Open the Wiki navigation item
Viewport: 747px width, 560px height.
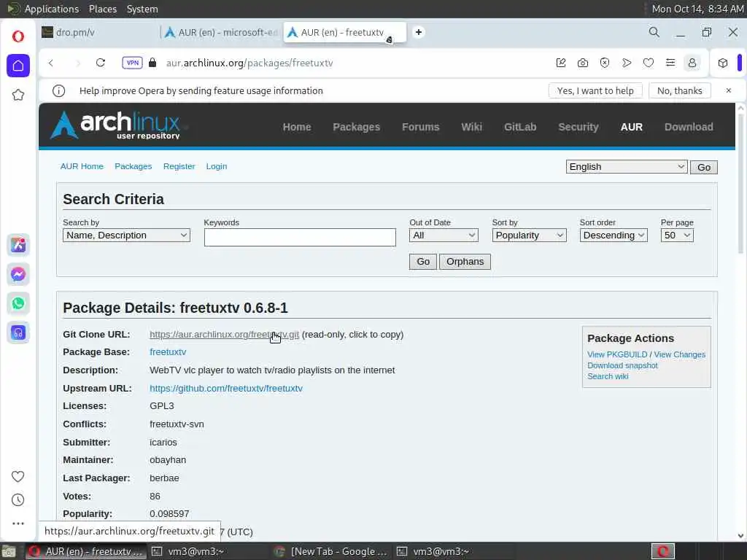[472, 127]
